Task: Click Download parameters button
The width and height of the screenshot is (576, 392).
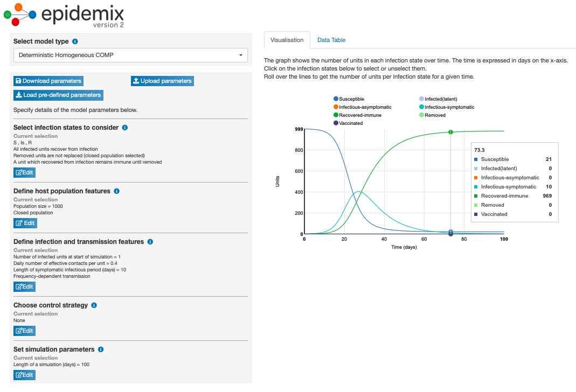Action: point(48,81)
